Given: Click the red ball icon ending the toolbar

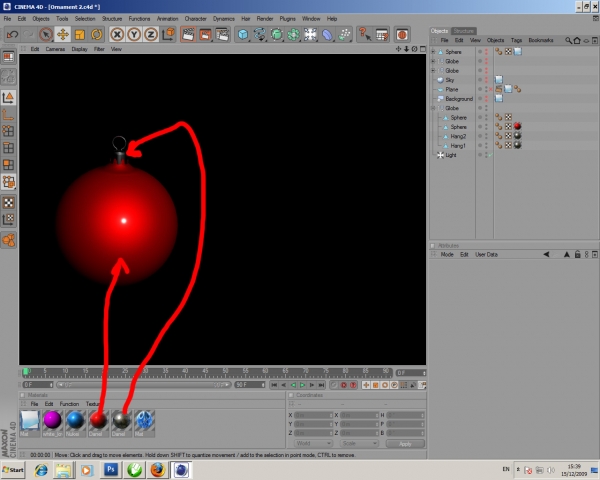Looking at the screenshot, I should pyautogui.click(x=402, y=34).
